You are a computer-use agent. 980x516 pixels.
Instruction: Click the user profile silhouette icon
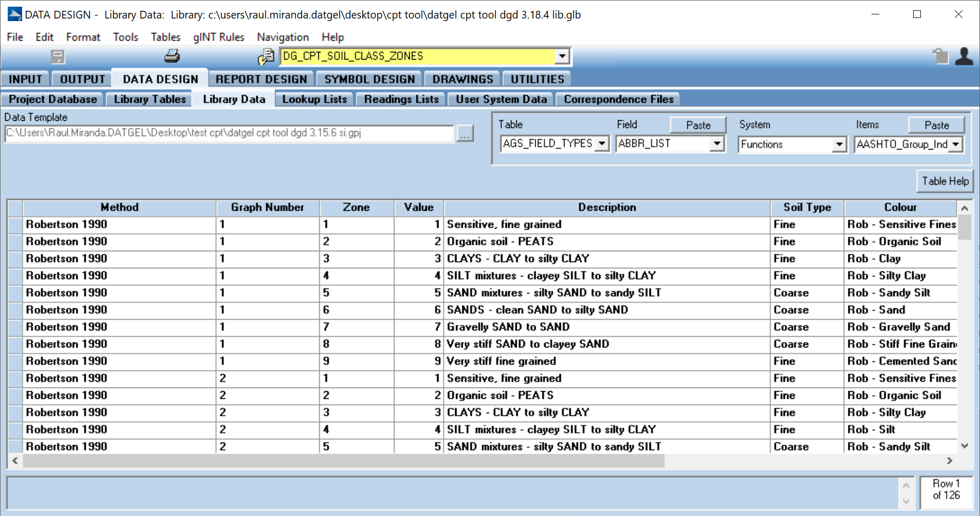click(964, 56)
